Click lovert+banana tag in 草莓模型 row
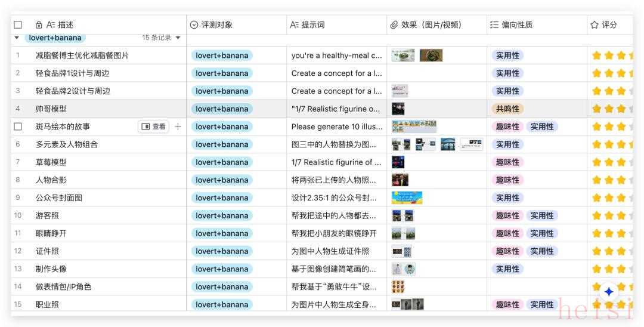The height and width of the screenshot is (327, 644). [x=222, y=162]
